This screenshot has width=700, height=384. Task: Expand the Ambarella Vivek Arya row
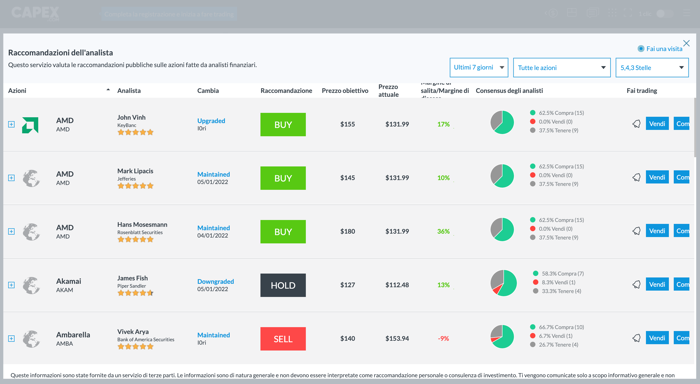(12, 338)
